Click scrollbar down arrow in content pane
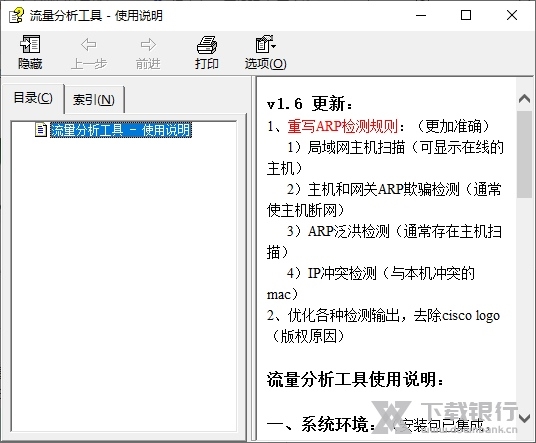The width and height of the screenshot is (536, 443). 524,418
